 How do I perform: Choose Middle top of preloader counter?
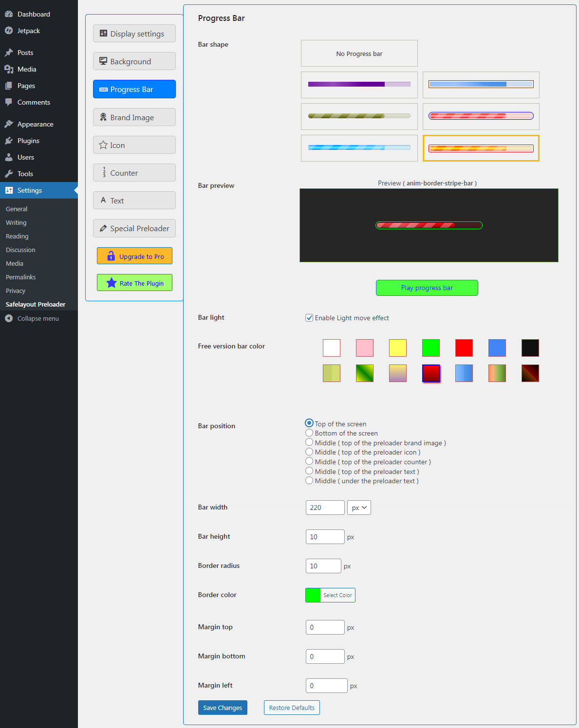click(x=309, y=461)
